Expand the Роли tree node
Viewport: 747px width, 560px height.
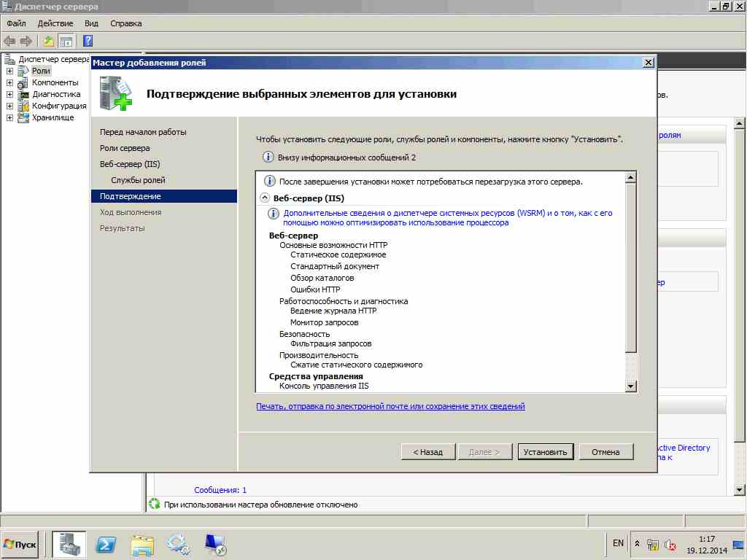[9, 71]
